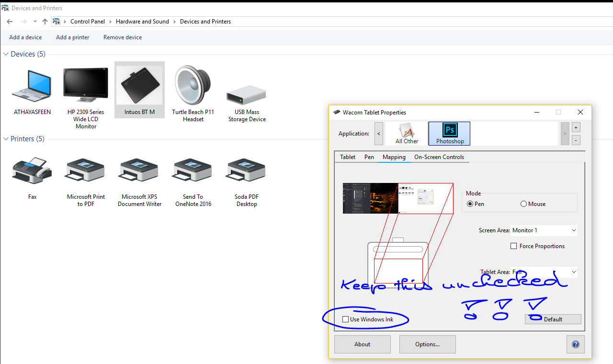The width and height of the screenshot is (613, 364).
Task: Select the Turtle Beach P11 Headset icon
Action: coord(193,85)
